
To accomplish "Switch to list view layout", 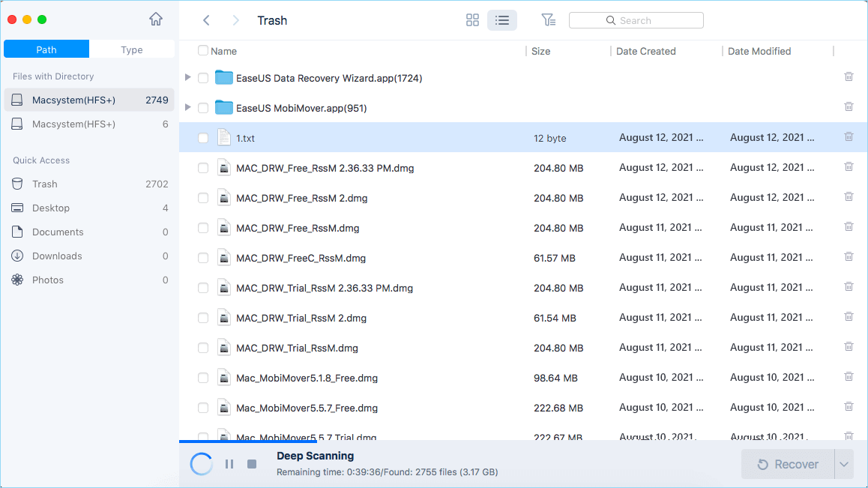I will (502, 20).
